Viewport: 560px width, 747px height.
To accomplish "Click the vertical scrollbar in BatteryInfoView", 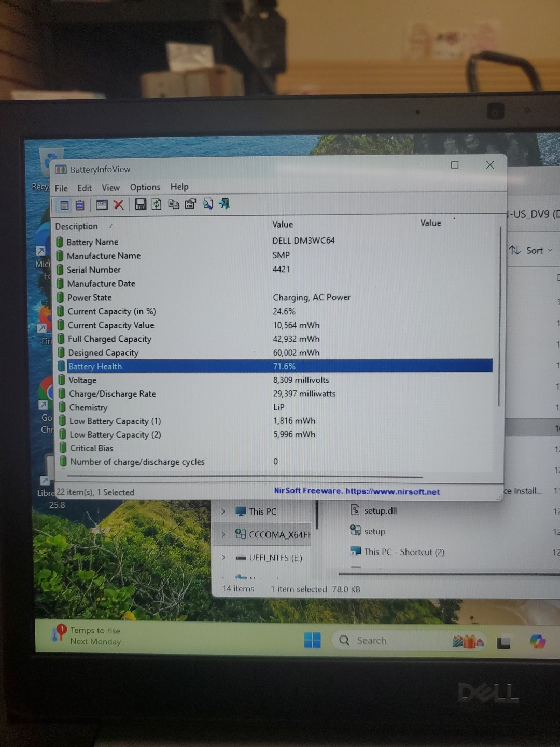I will pyautogui.click(x=499, y=316).
